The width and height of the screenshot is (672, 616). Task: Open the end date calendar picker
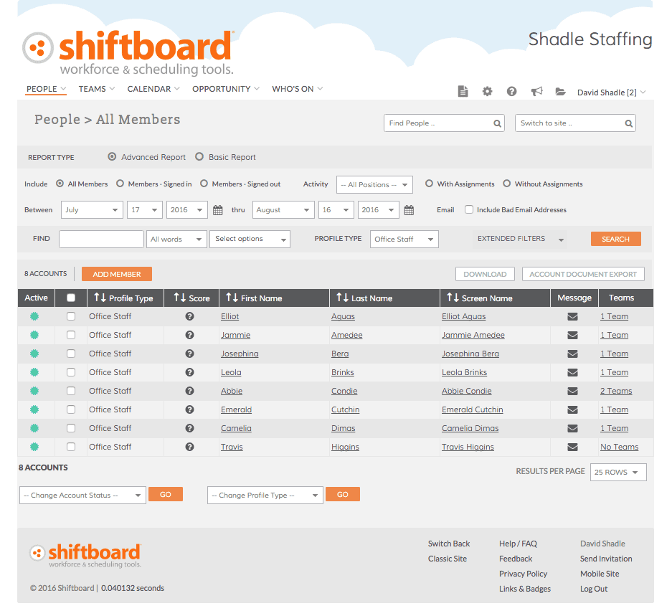click(409, 210)
